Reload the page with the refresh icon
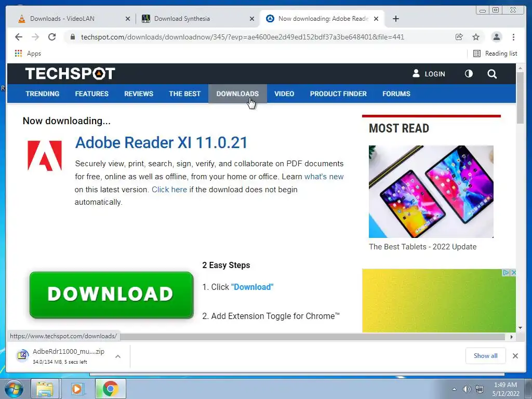This screenshot has height=399, width=532. tap(52, 37)
